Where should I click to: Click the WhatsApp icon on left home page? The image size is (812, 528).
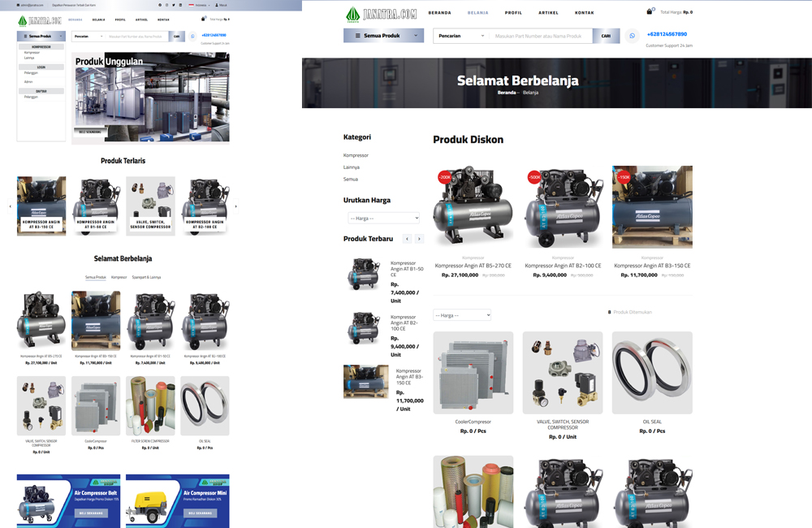192,37
